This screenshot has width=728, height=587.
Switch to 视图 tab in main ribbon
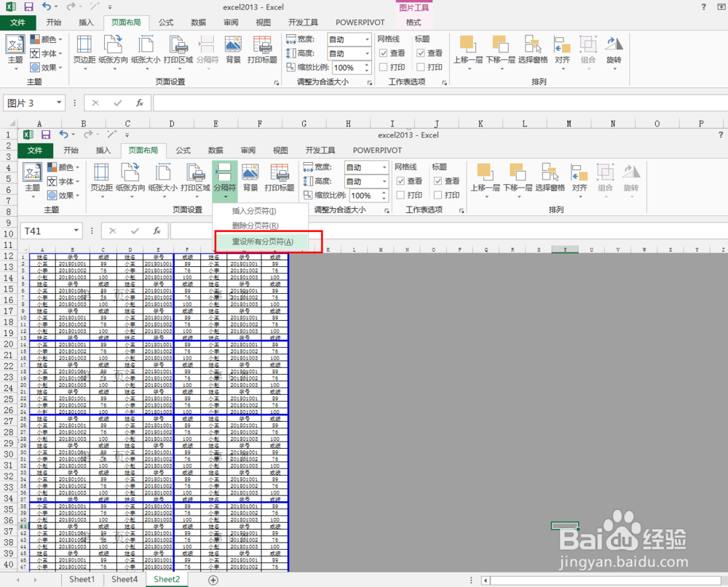(264, 23)
